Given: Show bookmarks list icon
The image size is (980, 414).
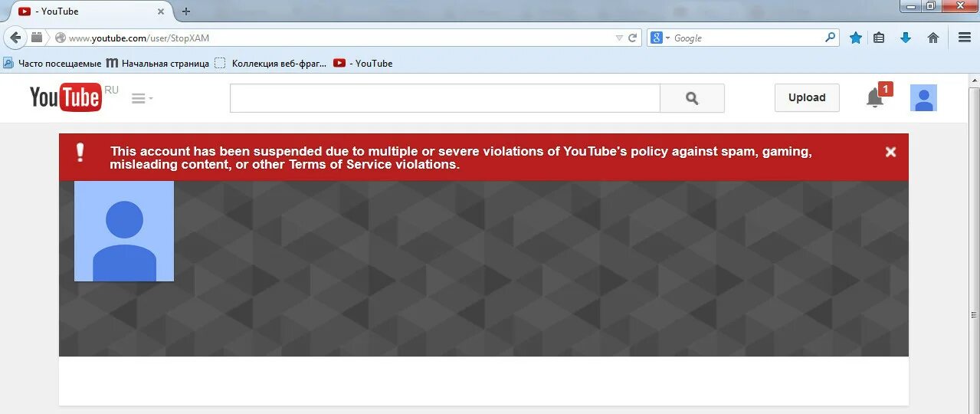Looking at the screenshot, I should click(879, 38).
